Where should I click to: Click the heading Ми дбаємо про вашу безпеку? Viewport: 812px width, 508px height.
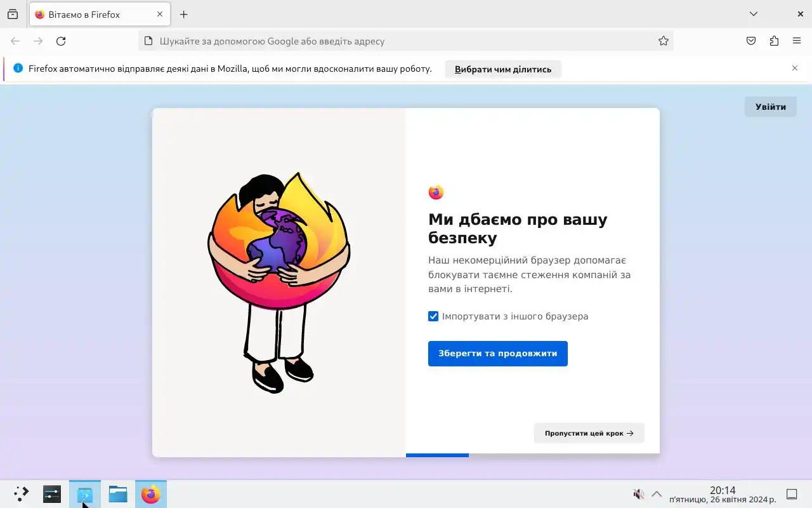click(518, 229)
